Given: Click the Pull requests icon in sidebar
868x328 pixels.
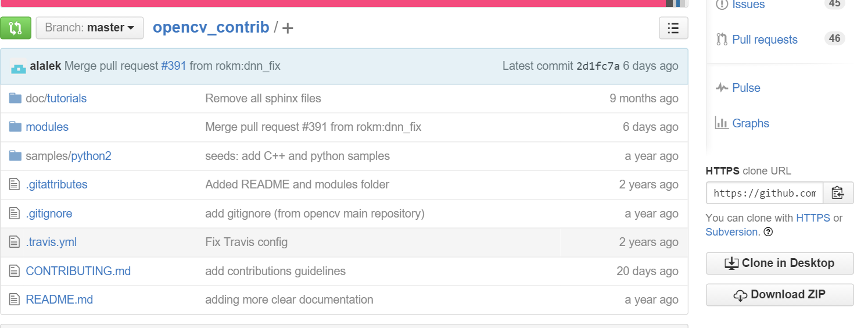Looking at the screenshot, I should point(722,40).
